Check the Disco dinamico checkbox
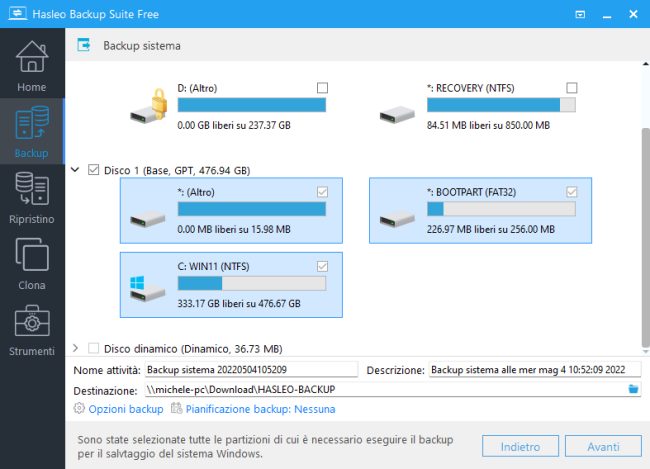The height and width of the screenshot is (469, 650). point(93,348)
